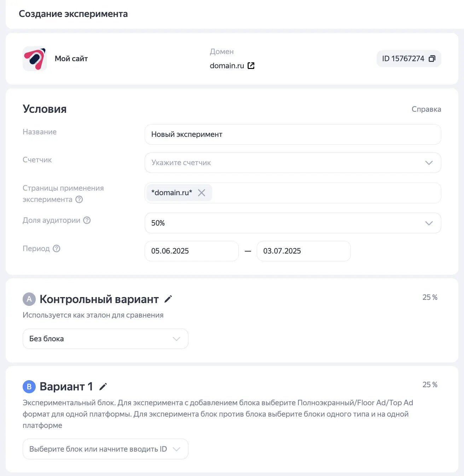Focus the Название field with Новый эксперимент

292,134
